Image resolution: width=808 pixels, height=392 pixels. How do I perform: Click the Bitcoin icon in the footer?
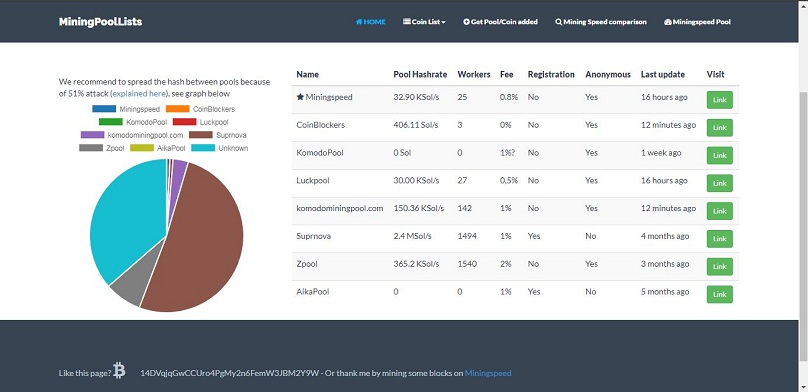[x=119, y=370]
